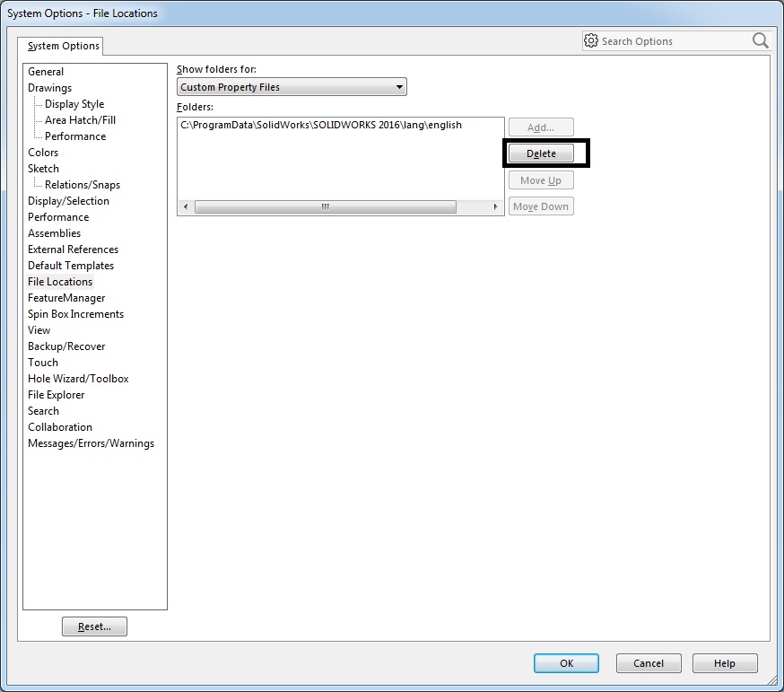Viewport: 784px width, 692px height.
Task: Select General in options list
Action: pos(46,72)
